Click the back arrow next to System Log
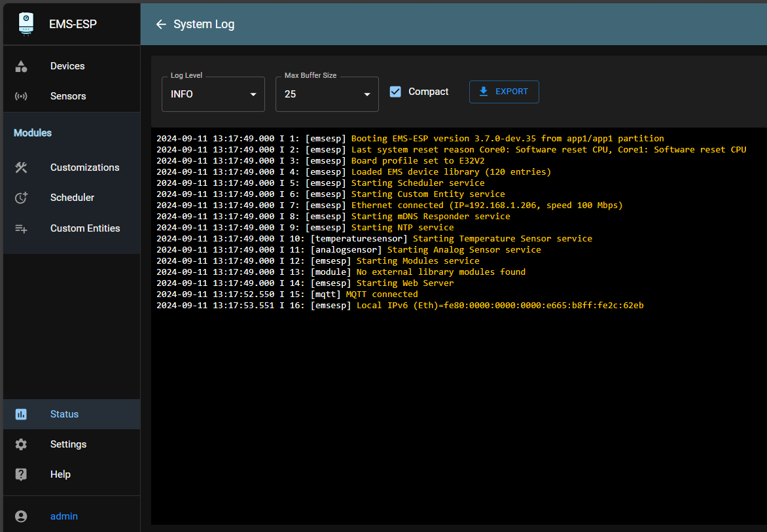 coord(161,24)
